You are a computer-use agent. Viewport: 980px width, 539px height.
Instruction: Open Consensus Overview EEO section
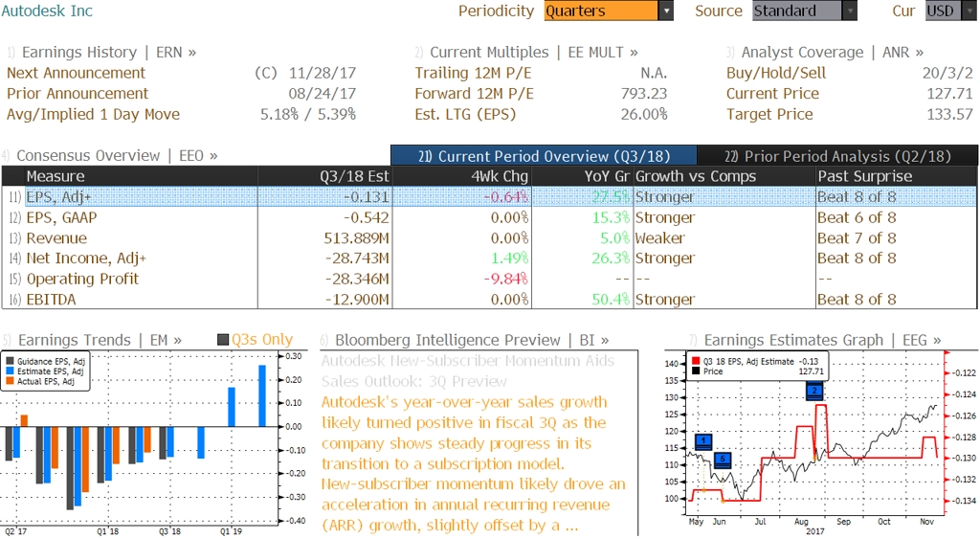[x=110, y=156]
